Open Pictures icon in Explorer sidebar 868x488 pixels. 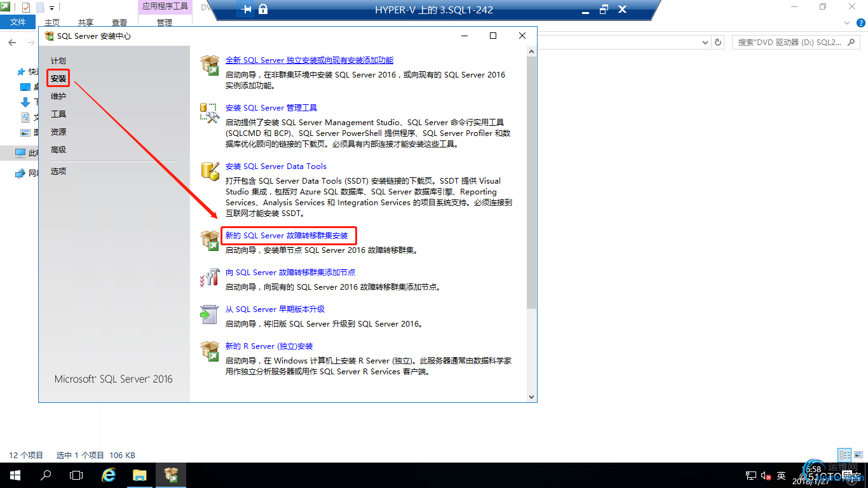pyautogui.click(x=25, y=133)
